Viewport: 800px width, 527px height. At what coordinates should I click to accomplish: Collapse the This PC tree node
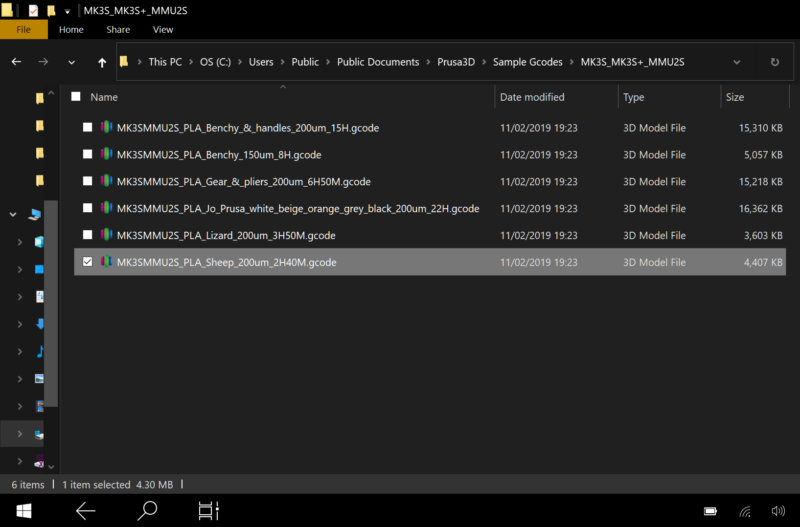pos(12,214)
